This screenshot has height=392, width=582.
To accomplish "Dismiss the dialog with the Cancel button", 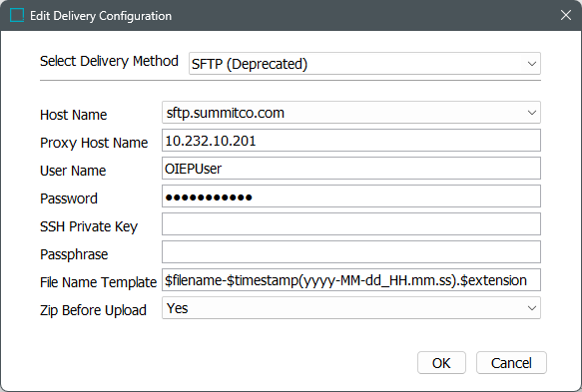I will pos(511,363).
